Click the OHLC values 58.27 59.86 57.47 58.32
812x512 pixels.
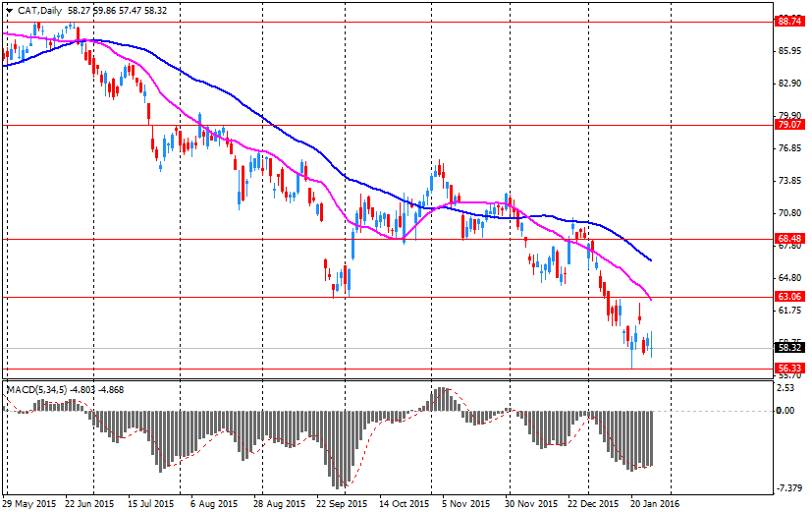coord(117,11)
